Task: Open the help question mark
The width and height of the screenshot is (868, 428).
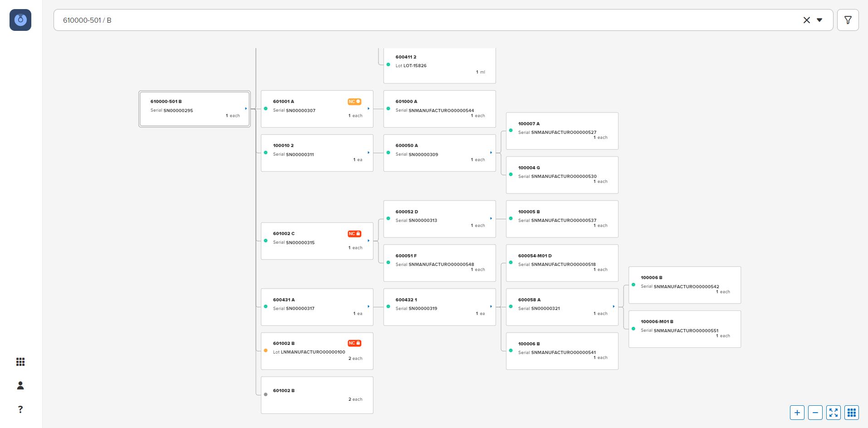Action: click(x=20, y=409)
